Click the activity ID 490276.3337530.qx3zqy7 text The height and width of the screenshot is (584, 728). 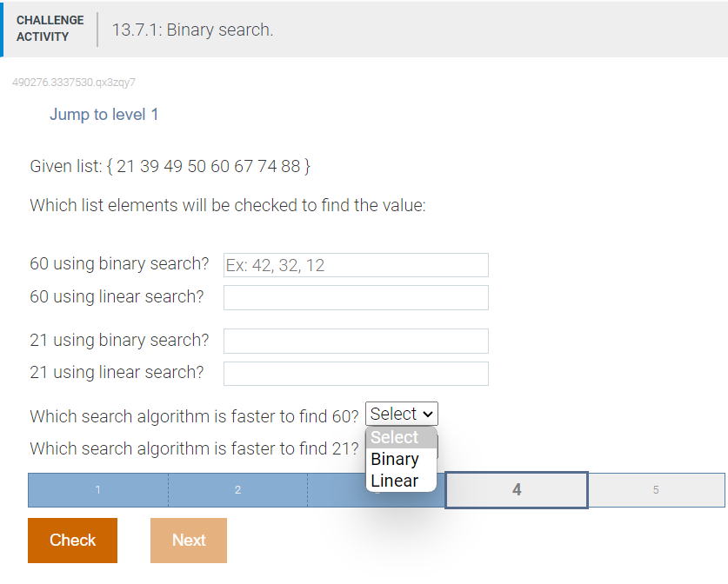74,82
